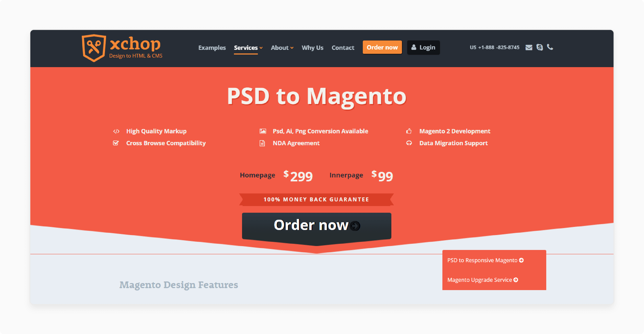644x334 pixels.
Task: Select the Why Us menu item
Action: tap(312, 47)
